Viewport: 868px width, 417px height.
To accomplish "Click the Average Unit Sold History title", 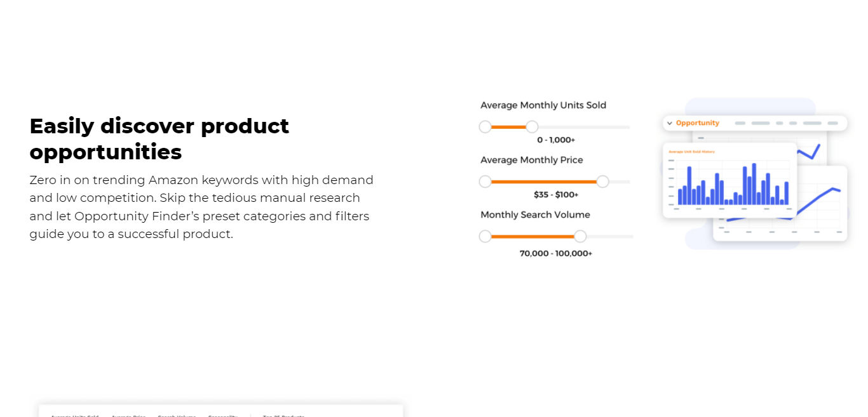I will coord(691,152).
